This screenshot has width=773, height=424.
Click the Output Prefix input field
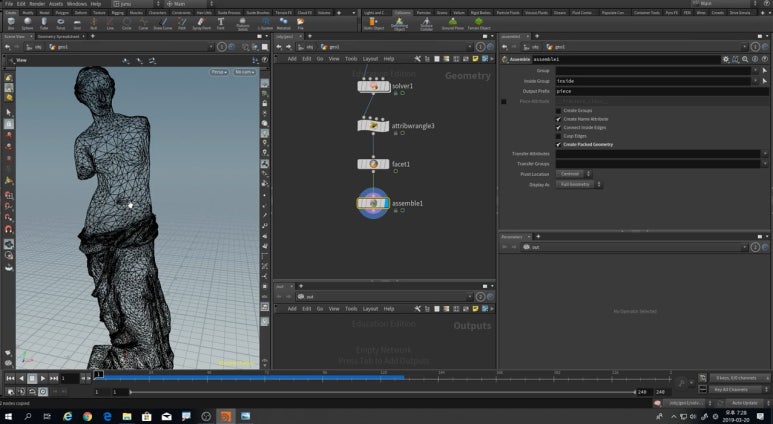(x=662, y=91)
